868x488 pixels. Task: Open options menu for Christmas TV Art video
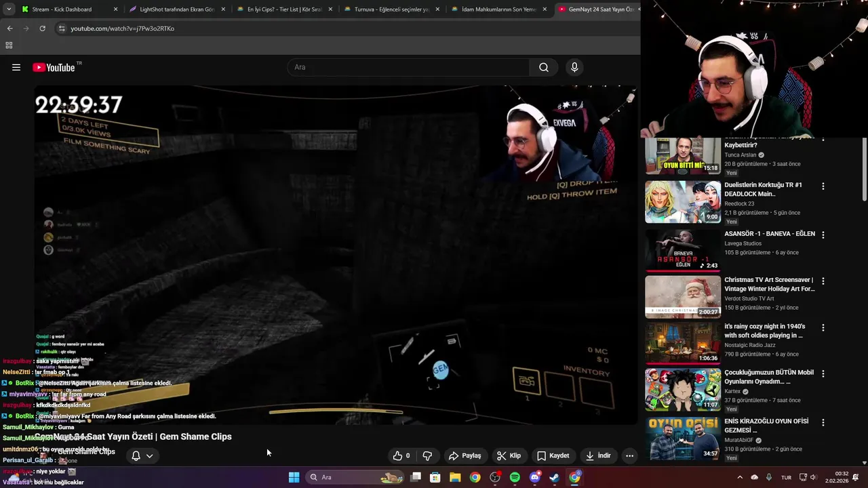[x=823, y=281]
